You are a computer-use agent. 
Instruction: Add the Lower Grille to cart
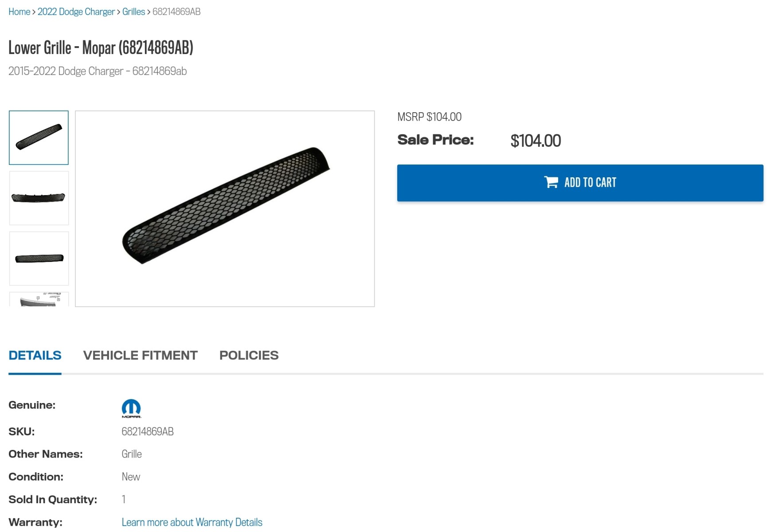click(x=580, y=183)
